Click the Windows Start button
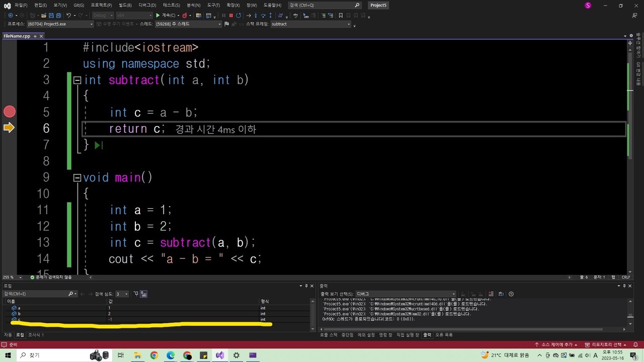The height and width of the screenshot is (362, 644). pyautogui.click(x=8, y=355)
